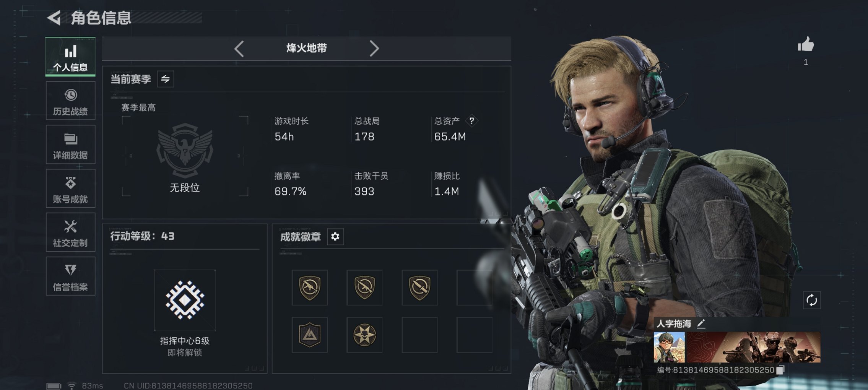Viewport: 868px width, 390px height.
Task: Open the 信誉档案 section
Action: click(70, 276)
